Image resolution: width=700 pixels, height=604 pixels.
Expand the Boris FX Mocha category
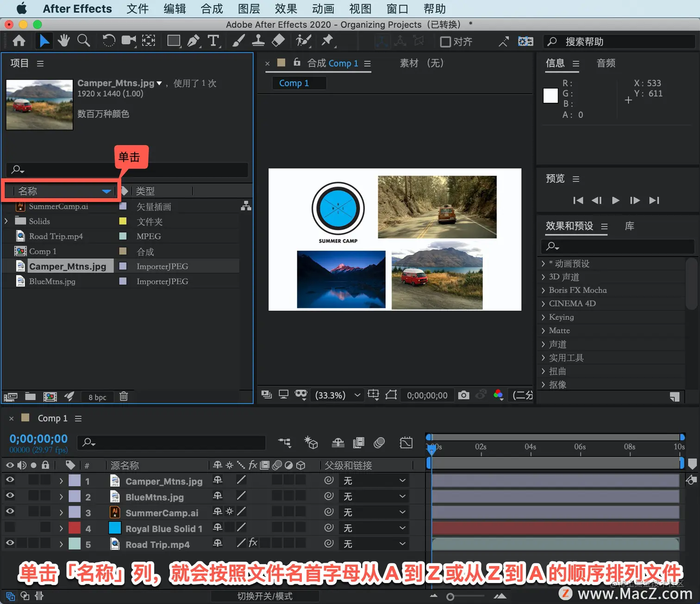click(543, 290)
